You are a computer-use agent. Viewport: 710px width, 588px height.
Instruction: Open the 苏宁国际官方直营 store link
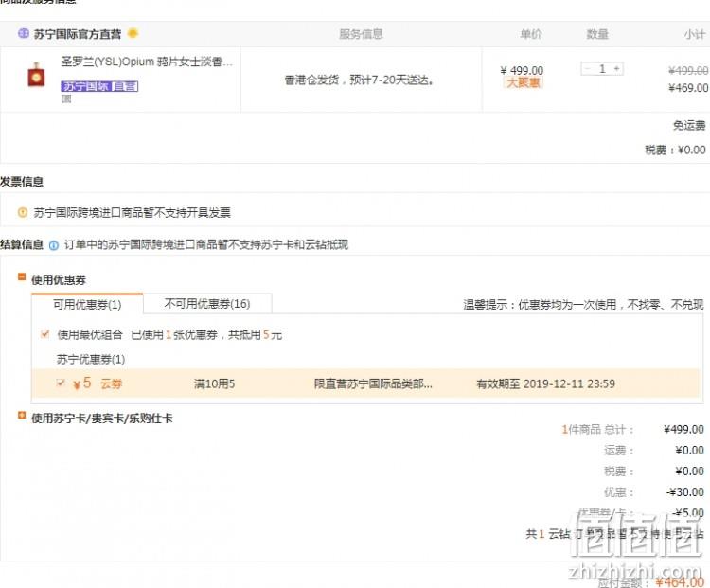pyautogui.click(x=78, y=34)
